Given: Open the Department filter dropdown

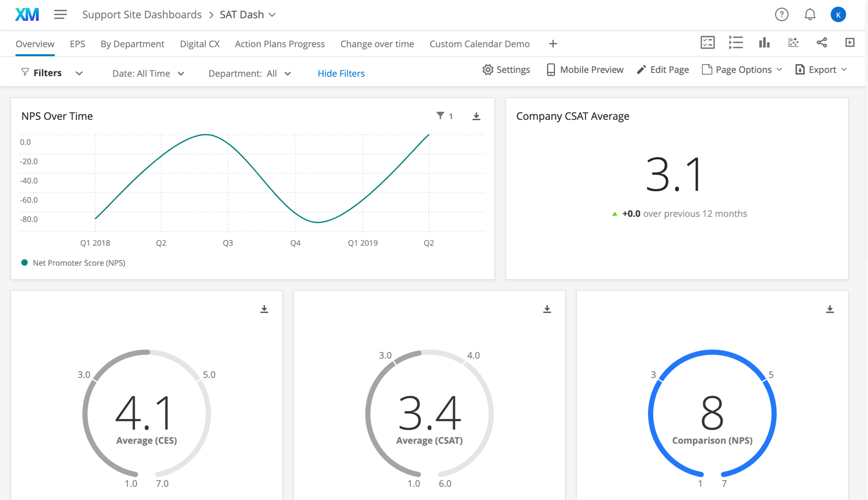Looking at the screenshot, I should 250,73.
